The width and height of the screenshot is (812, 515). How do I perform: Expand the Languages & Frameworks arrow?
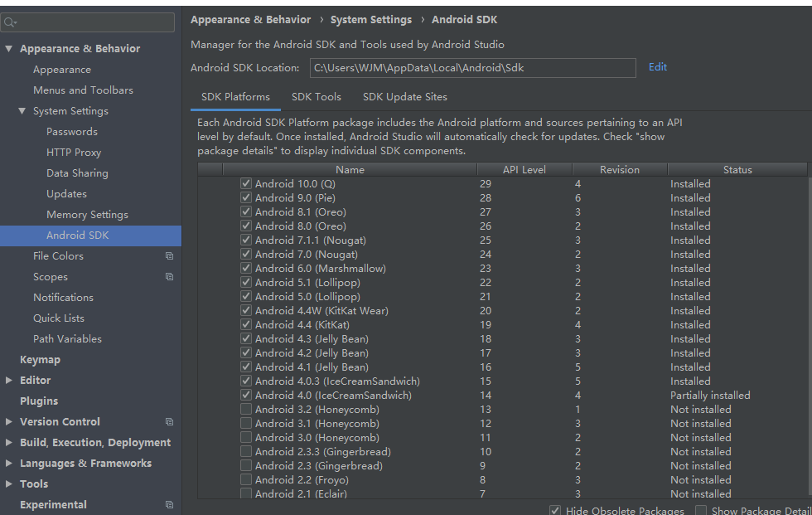[9, 464]
